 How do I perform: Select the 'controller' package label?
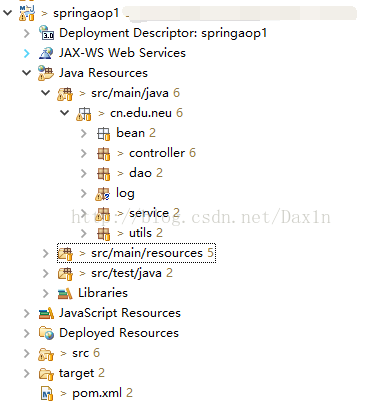click(157, 153)
